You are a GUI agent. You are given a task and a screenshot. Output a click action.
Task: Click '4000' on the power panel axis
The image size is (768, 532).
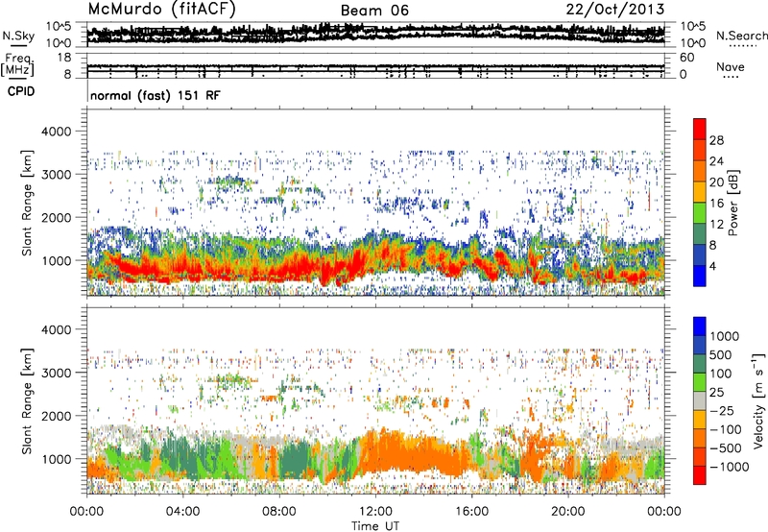tap(57, 132)
